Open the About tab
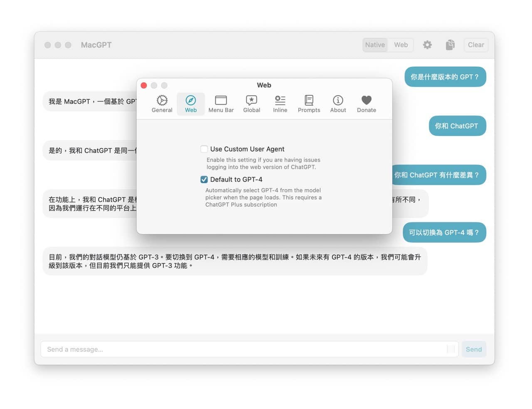This screenshot has width=532, height=409. pyautogui.click(x=338, y=104)
